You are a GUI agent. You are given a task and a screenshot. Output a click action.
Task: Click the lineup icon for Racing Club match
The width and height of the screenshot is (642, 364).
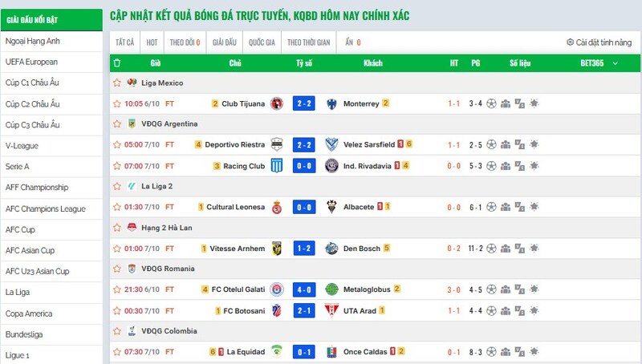tap(506, 166)
